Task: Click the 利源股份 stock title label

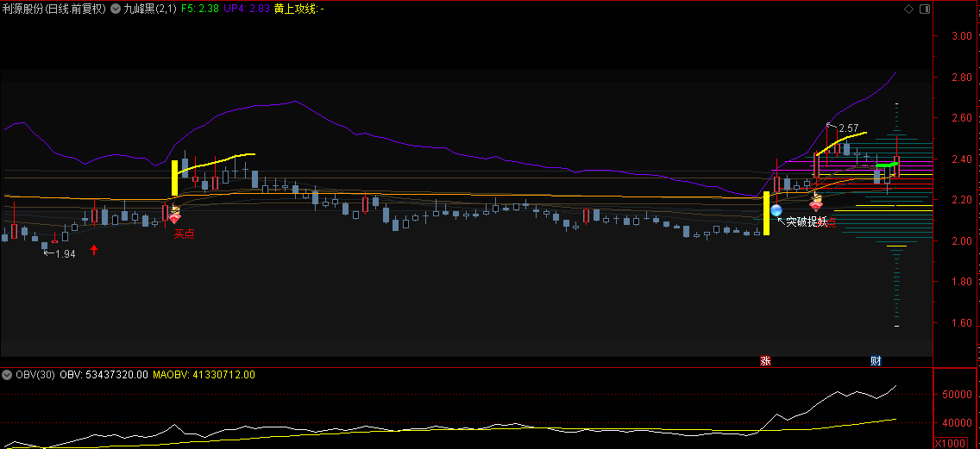Action: (55, 9)
